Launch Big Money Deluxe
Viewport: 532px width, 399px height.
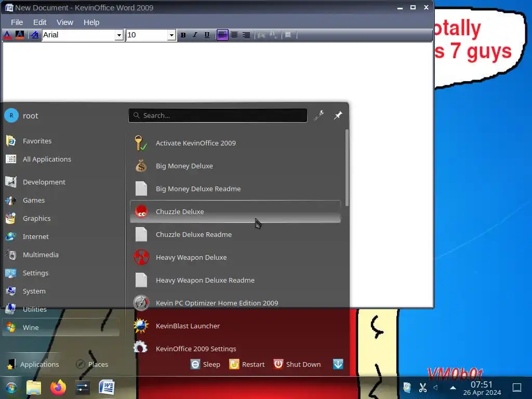[x=235, y=166]
